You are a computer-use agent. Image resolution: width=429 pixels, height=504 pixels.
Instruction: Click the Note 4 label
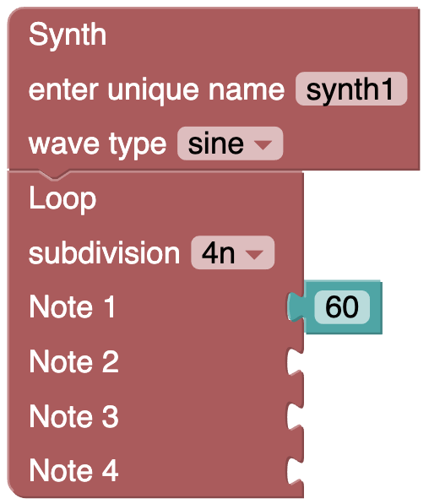(x=74, y=471)
